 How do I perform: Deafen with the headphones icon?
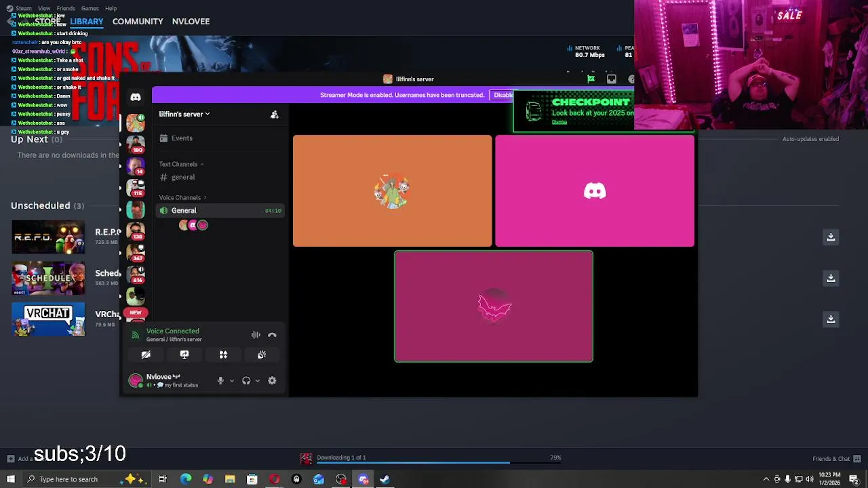246,381
